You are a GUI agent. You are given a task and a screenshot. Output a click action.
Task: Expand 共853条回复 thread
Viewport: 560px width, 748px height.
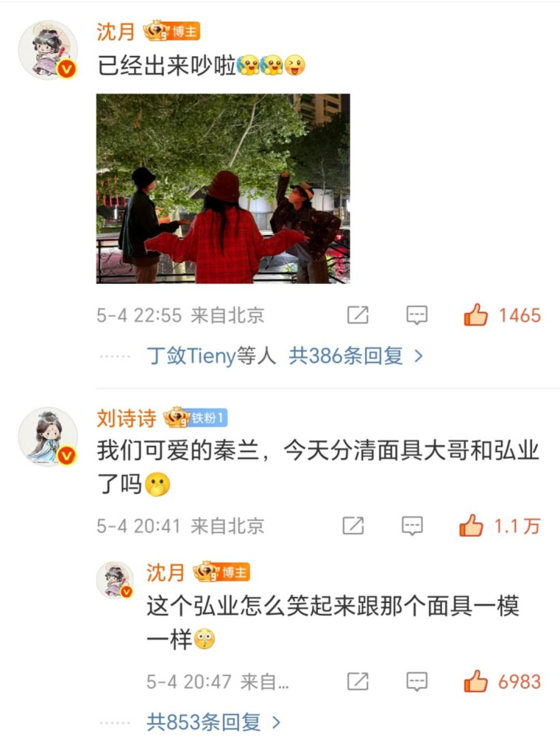[204, 722]
